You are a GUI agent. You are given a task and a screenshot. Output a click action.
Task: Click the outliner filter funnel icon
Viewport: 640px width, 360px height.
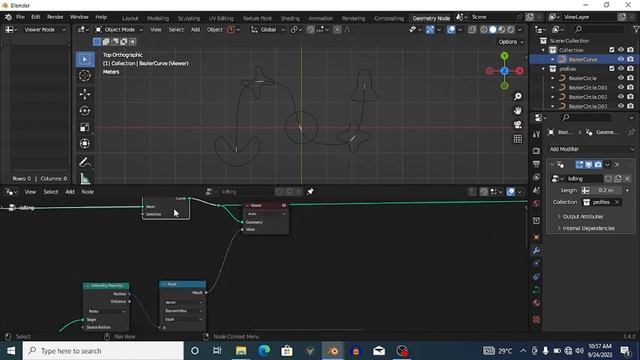click(636, 29)
